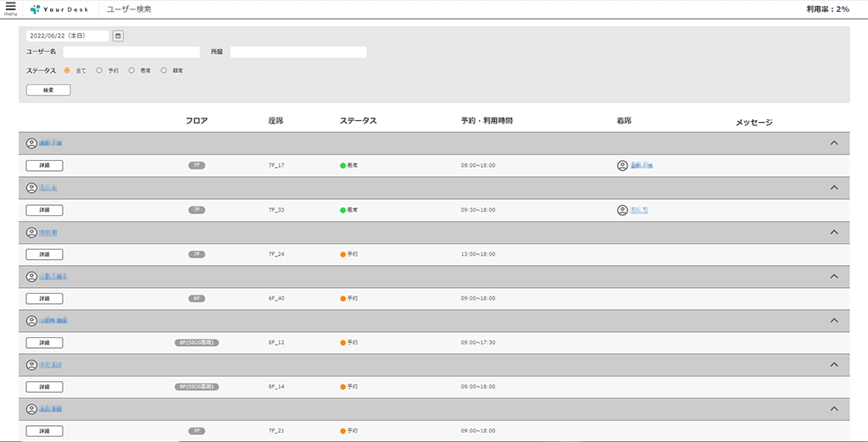Click the 7F floor tag for seat 7F_33
868x442 pixels.
coord(197,210)
